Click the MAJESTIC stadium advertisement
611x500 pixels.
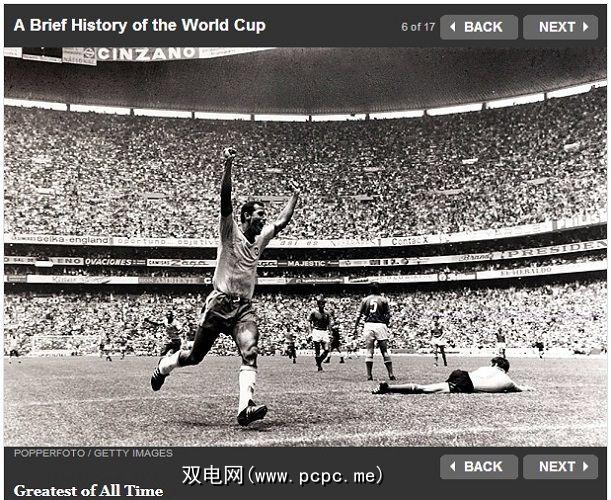(x=306, y=263)
